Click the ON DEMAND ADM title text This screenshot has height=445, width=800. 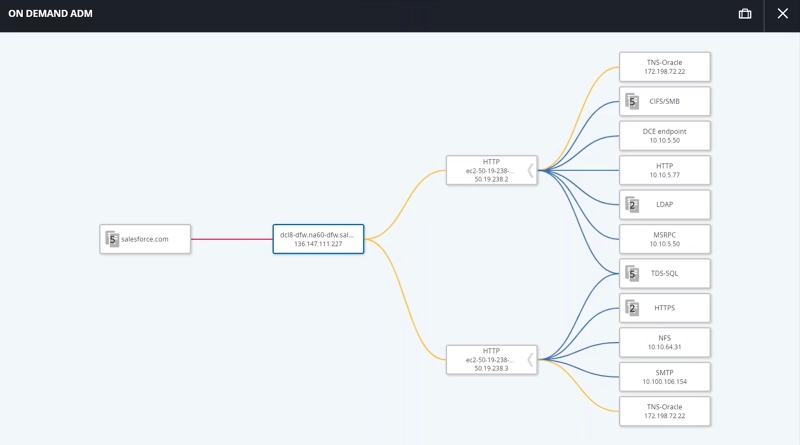pyautogui.click(x=51, y=14)
